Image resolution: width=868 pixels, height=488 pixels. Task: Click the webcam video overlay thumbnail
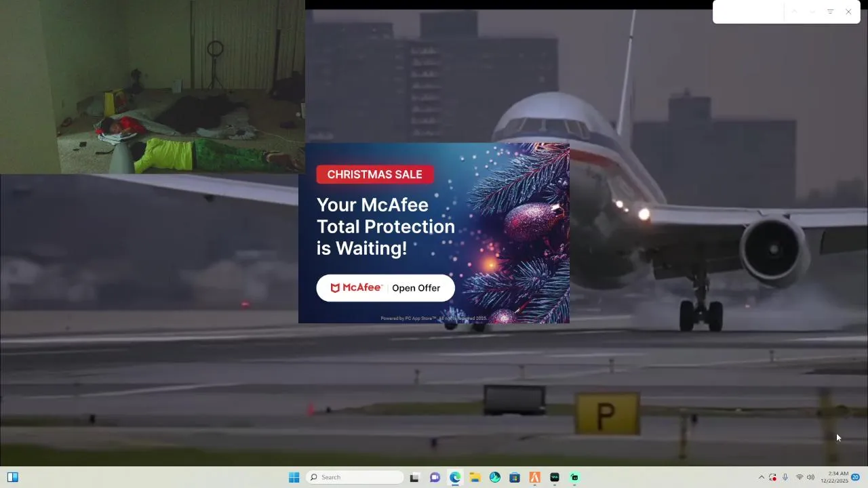click(x=153, y=87)
